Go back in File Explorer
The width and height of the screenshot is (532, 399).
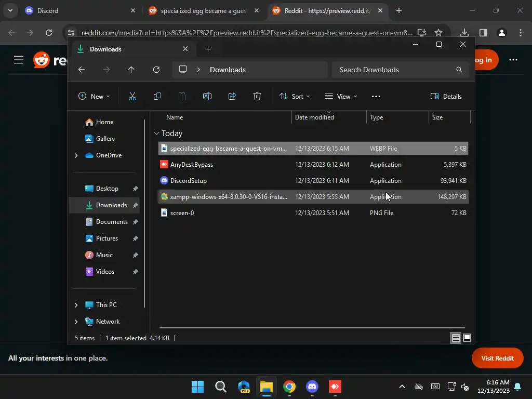(82, 70)
